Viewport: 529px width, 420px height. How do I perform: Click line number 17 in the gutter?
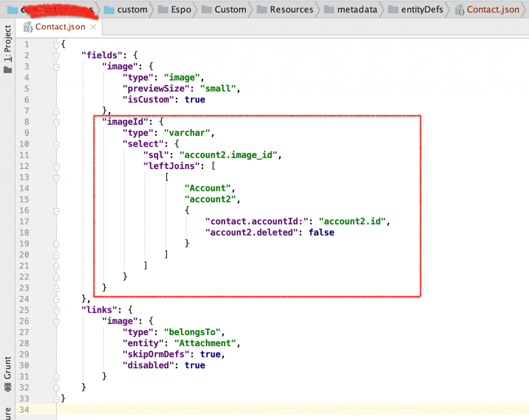[x=24, y=222]
